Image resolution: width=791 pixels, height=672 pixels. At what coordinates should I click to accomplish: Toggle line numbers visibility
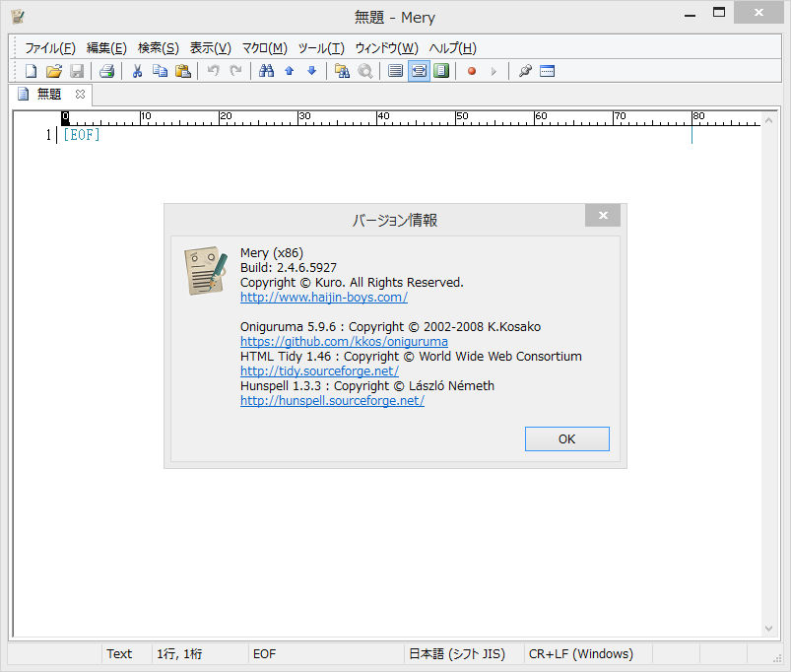pos(395,70)
